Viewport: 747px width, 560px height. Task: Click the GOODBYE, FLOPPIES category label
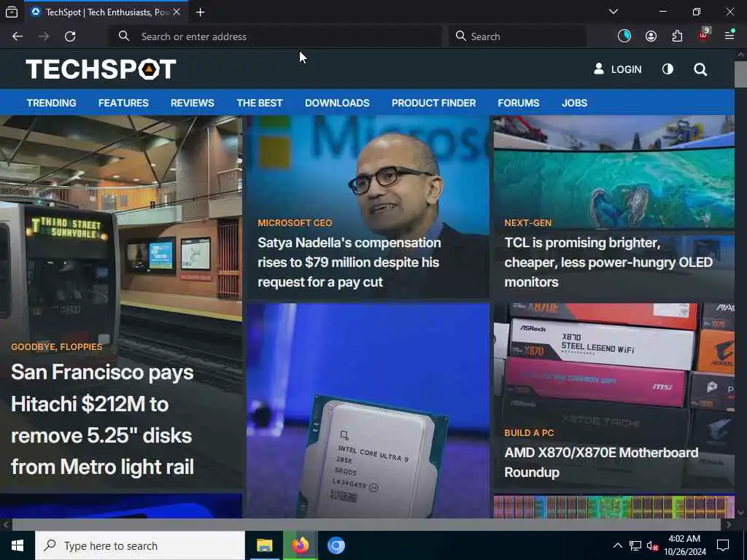pyautogui.click(x=57, y=346)
